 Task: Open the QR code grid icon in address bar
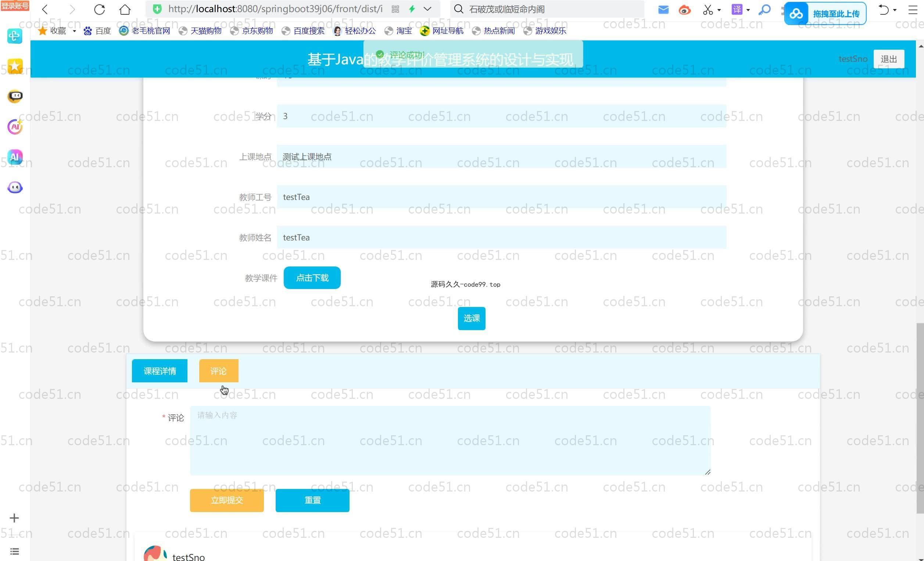pyautogui.click(x=395, y=10)
